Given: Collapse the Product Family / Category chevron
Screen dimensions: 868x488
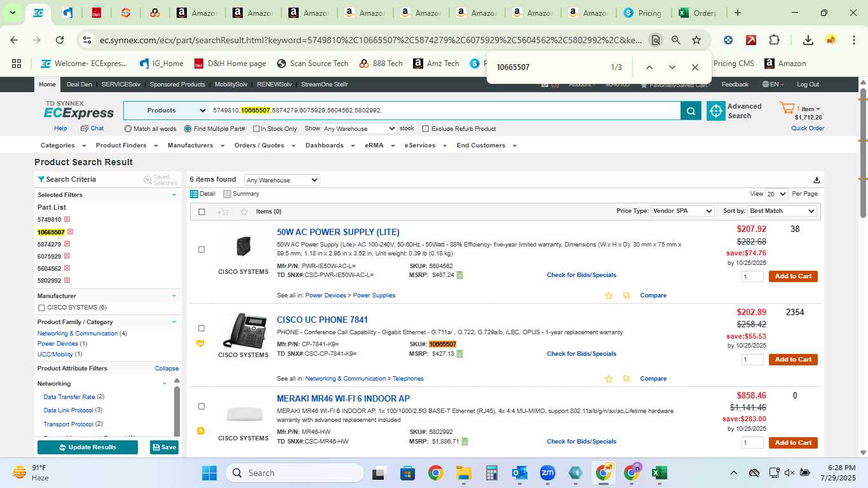Looking at the screenshot, I should point(174,322).
